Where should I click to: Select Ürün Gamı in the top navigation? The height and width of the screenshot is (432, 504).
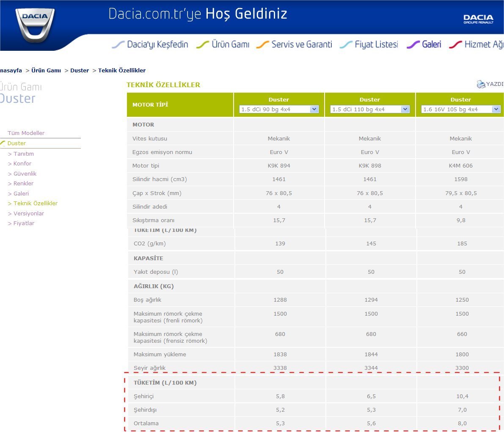[230, 44]
